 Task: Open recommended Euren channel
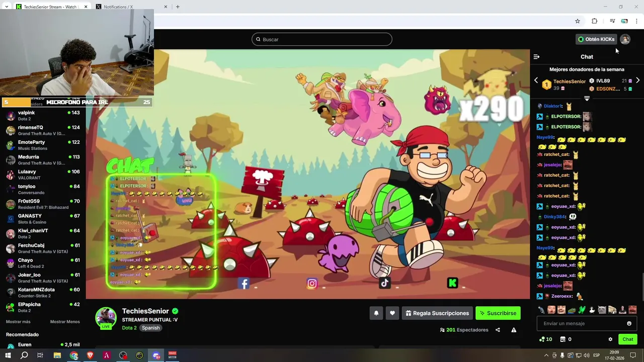pyautogui.click(x=43, y=346)
